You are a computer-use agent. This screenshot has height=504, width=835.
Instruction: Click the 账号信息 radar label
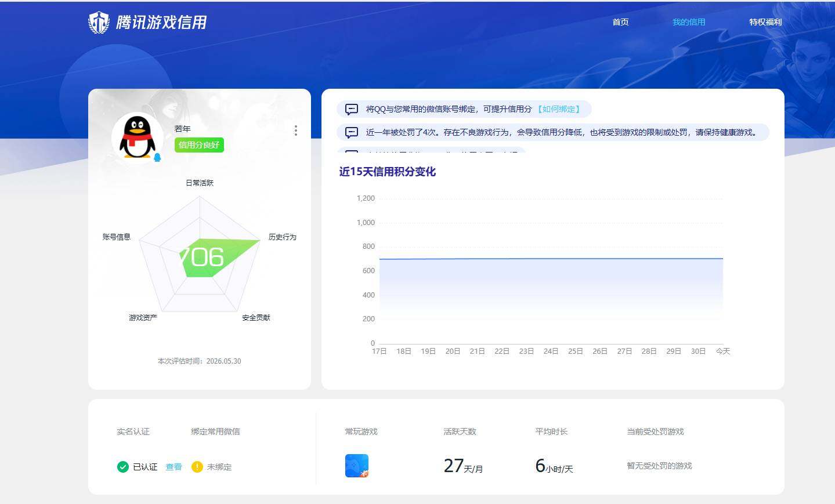tap(117, 237)
